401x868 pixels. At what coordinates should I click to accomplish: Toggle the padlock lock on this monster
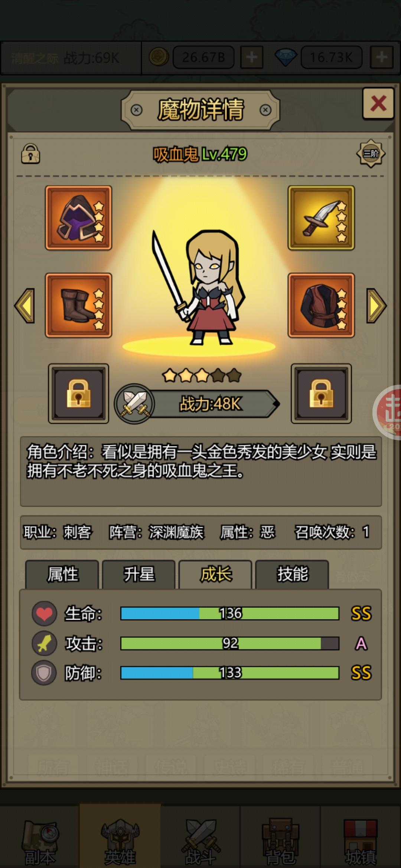coord(30,154)
